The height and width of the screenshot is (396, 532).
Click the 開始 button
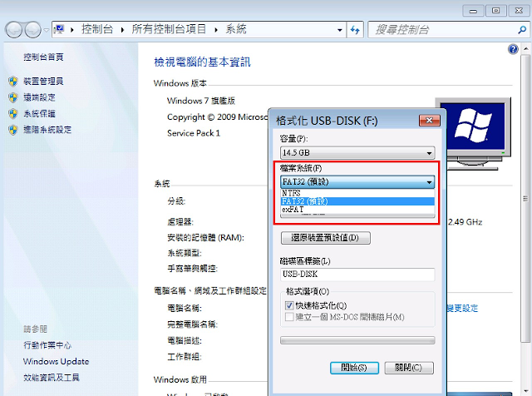[x=354, y=368]
